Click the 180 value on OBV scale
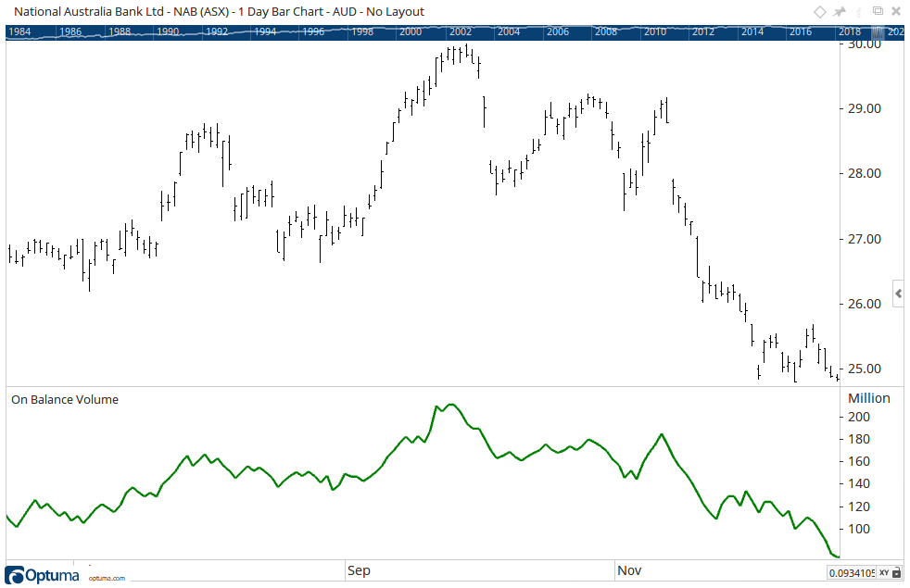This screenshot has width=910, height=588. (x=859, y=440)
